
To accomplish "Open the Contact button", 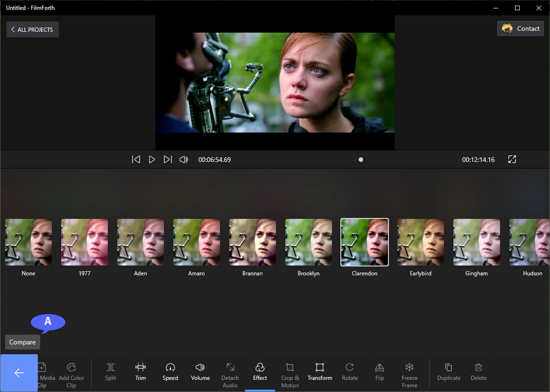I will pyautogui.click(x=521, y=28).
